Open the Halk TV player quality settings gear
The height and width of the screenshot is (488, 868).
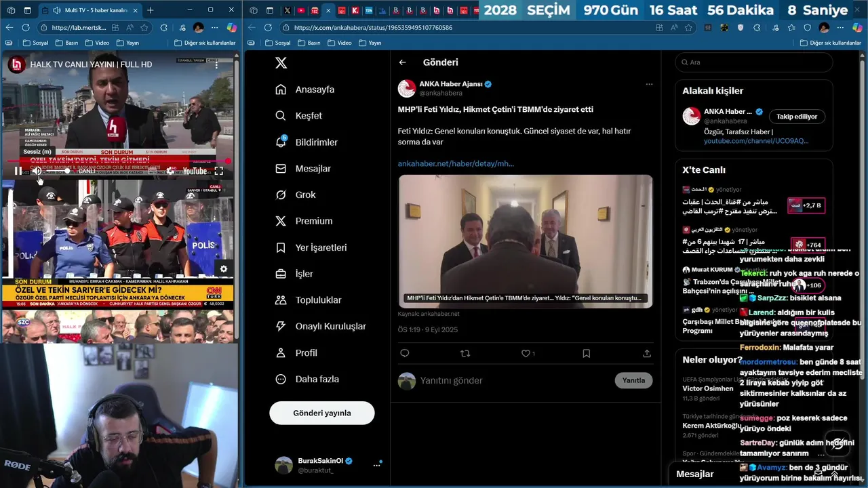point(170,171)
